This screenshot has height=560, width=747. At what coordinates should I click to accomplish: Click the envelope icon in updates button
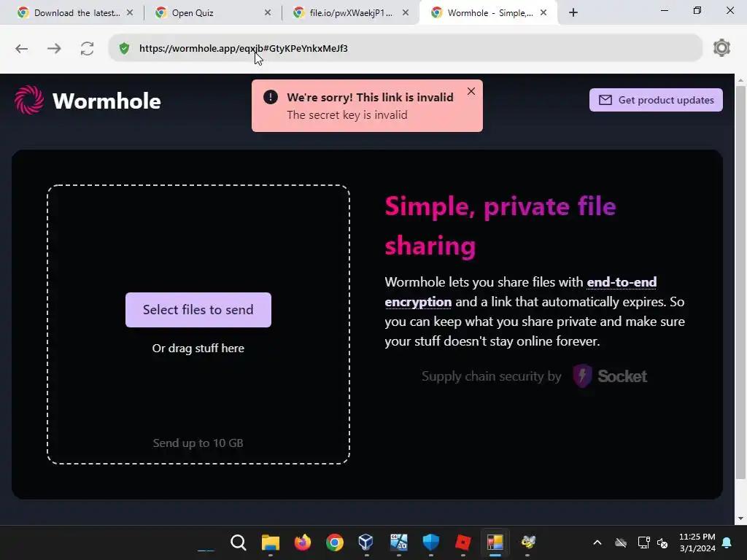pyautogui.click(x=605, y=100)
